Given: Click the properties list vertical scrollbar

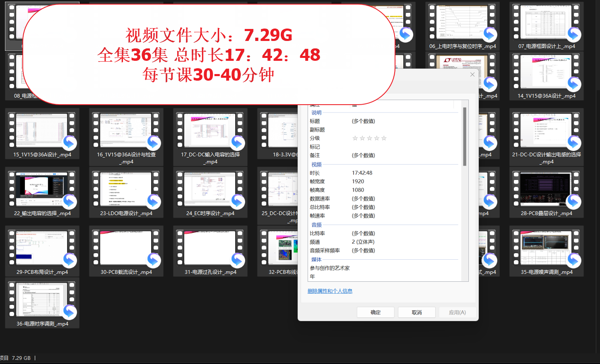Looking at the screenshot, I should tap(465, 136).
